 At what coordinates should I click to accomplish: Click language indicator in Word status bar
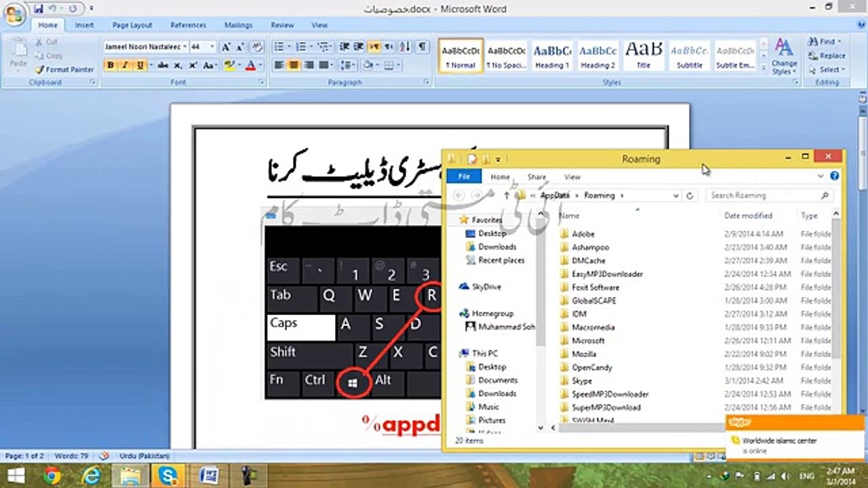point(144,456)
